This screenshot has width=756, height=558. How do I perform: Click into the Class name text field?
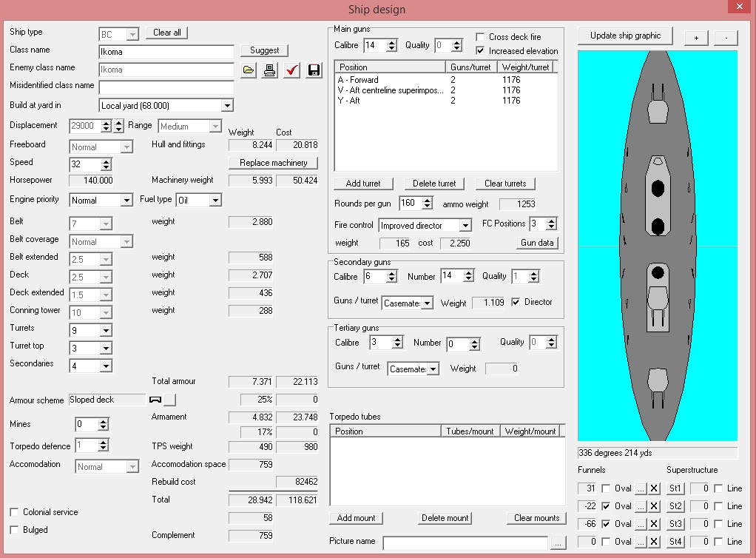click(166, 52)
